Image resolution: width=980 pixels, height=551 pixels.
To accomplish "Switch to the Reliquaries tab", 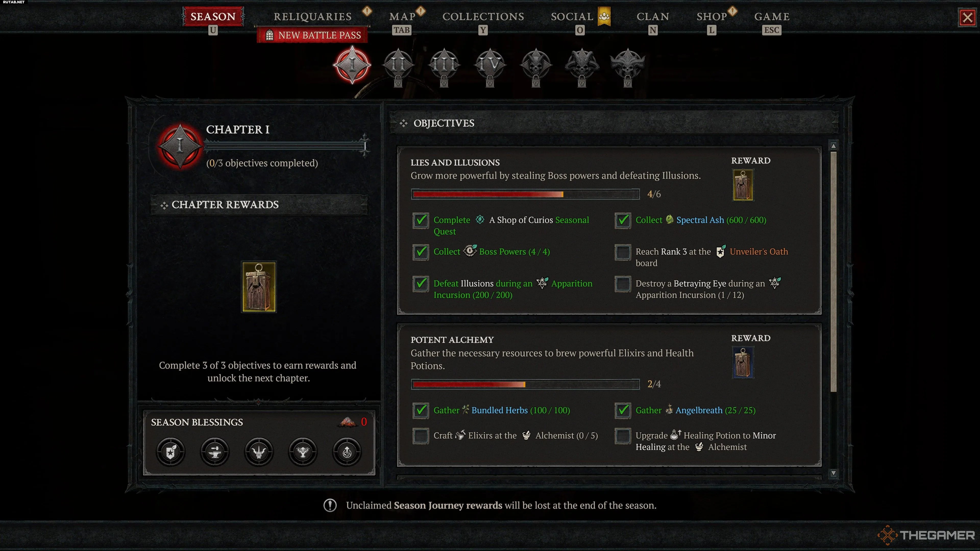I will pyautogui.click(x=313, y=17).
